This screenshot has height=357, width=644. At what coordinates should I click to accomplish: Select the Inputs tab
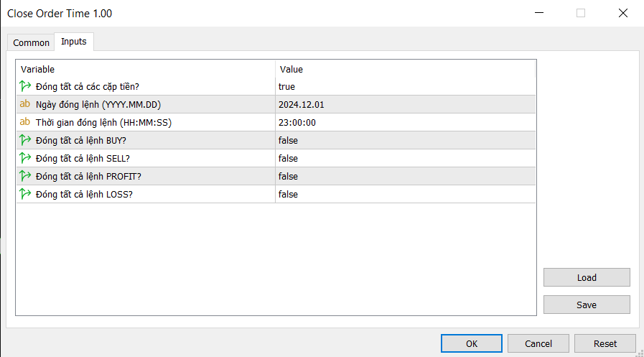click(x=74, y=42)
